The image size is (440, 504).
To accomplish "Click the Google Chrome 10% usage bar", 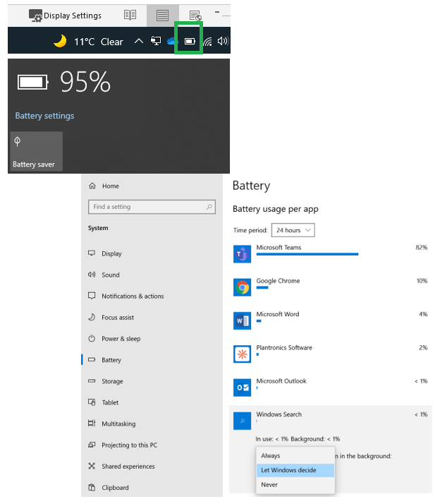I will (x=262, y=288).
